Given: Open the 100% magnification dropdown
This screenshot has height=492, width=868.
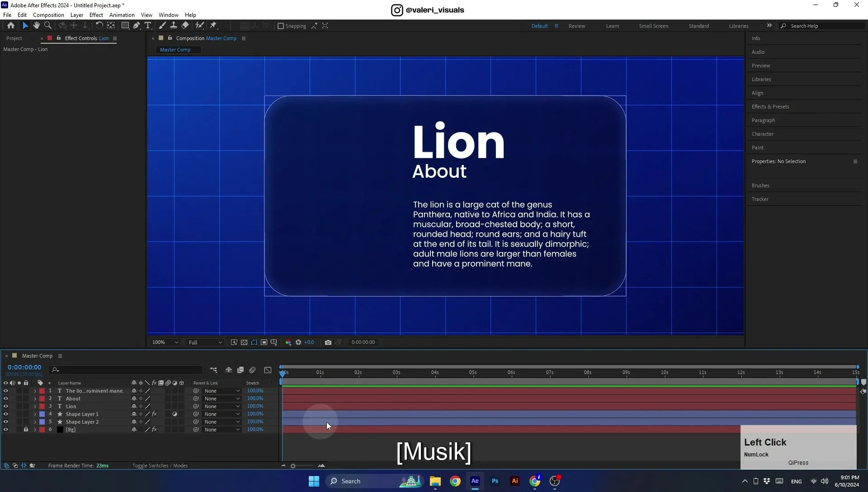Looking at the screenshot, I should (x=165, y=342).
